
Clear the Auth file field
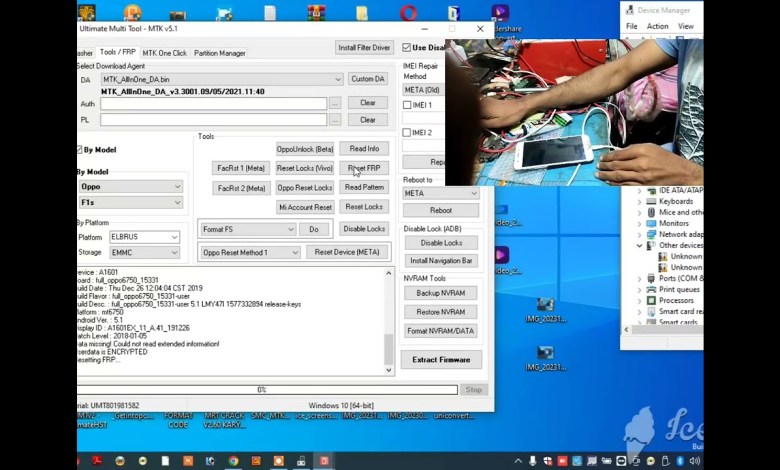pyautogui.click(x=368, y=103)
